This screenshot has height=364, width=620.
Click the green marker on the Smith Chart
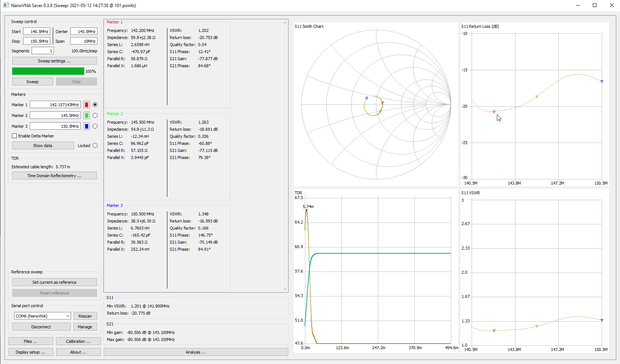tap(380, 111)
